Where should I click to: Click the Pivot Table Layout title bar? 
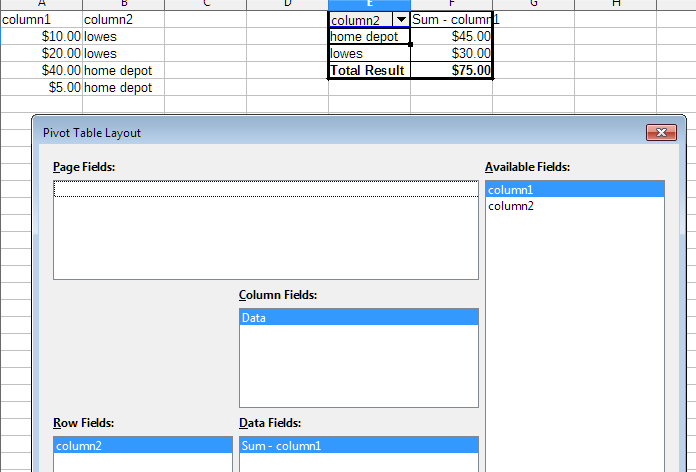point(300,133)
